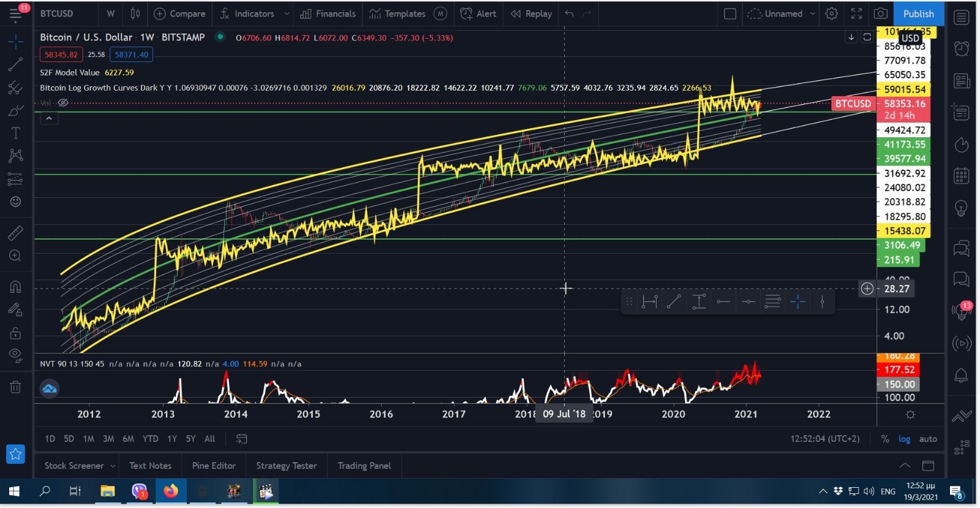
Task: Open layout selection square icon
Action: [x=730, y=13]
